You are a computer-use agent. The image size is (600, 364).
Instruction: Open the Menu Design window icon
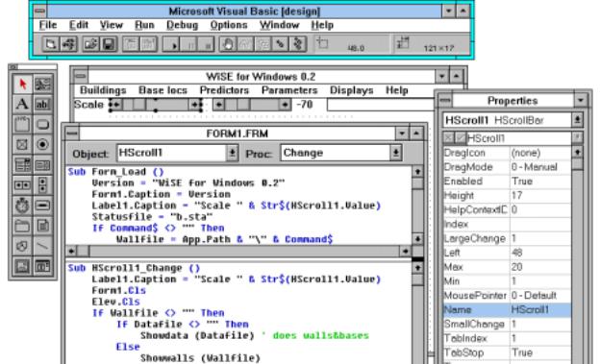tap(131, 44)
